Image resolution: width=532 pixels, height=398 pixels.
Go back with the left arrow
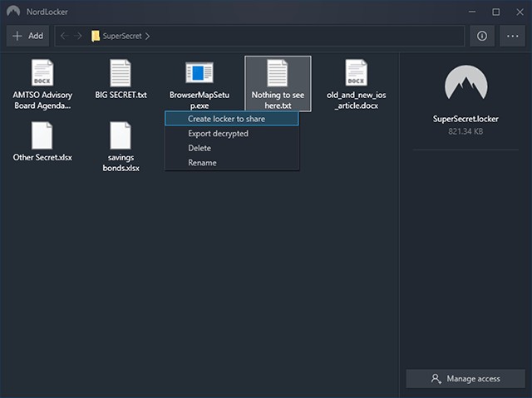pyautogui.click(x=63, y=36)
